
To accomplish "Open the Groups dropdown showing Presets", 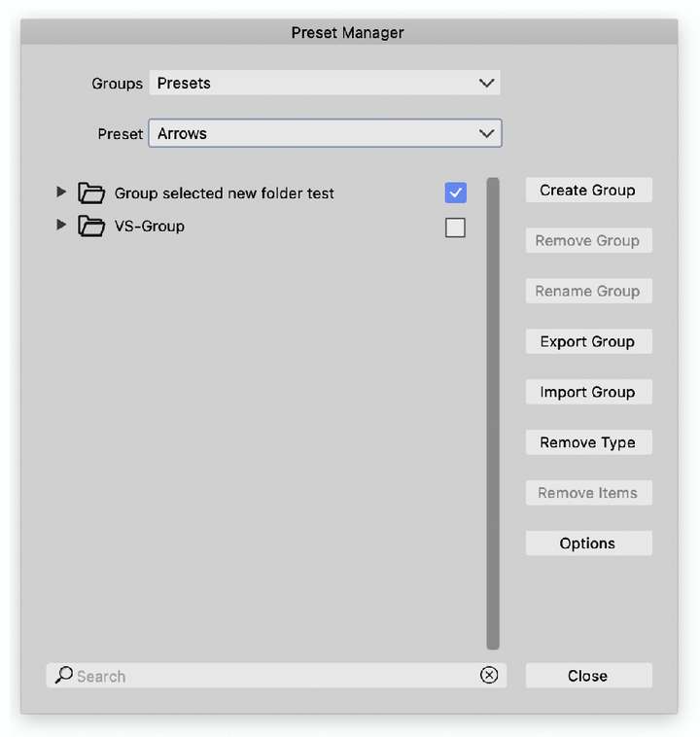I will coord(325,83).
